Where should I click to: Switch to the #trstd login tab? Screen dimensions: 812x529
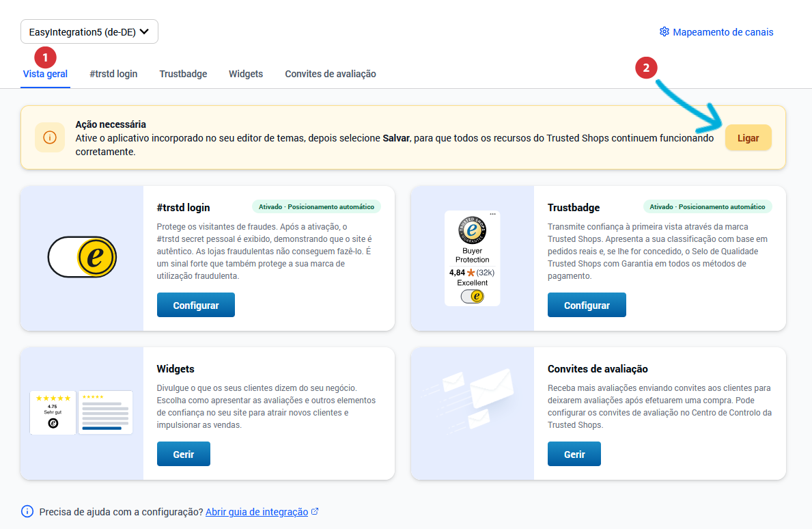pyautogui.click(x=113, y=74)
